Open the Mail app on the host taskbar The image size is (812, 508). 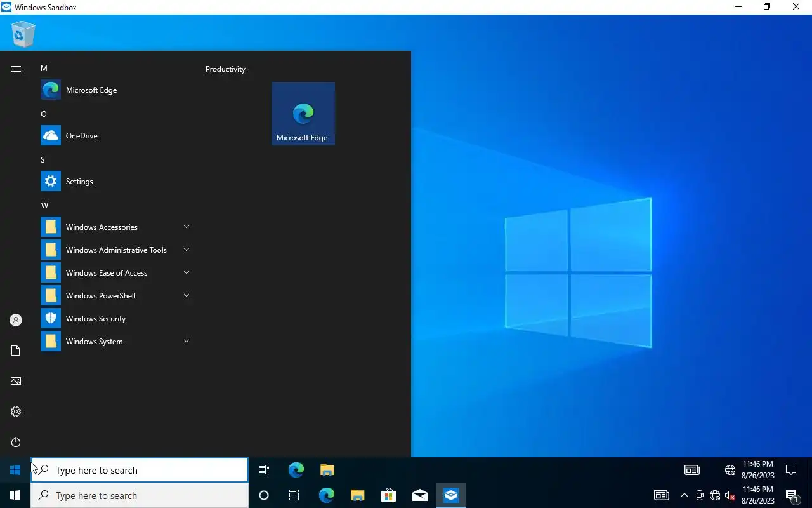pos(420,495)
